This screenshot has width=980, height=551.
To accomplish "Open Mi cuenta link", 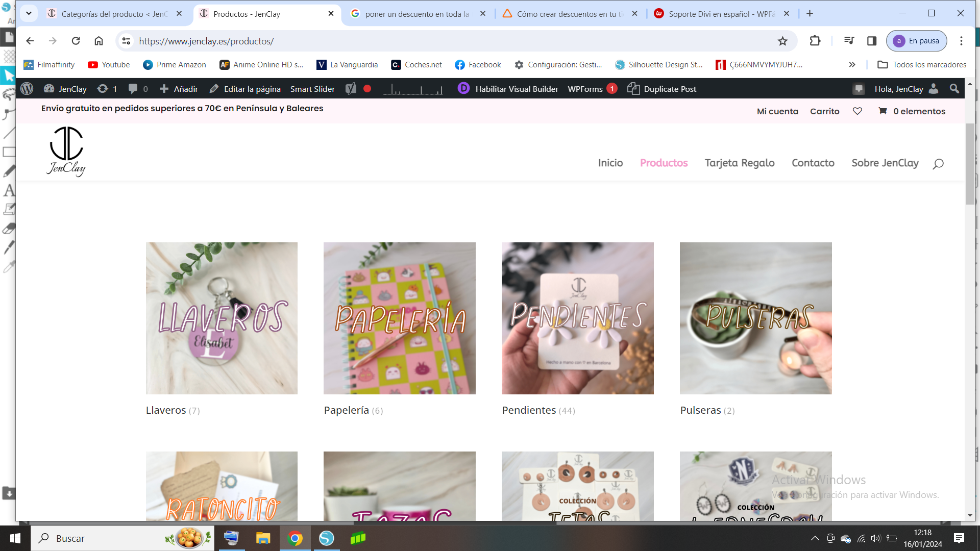I will pyautogui.click(x=777, y=111).
